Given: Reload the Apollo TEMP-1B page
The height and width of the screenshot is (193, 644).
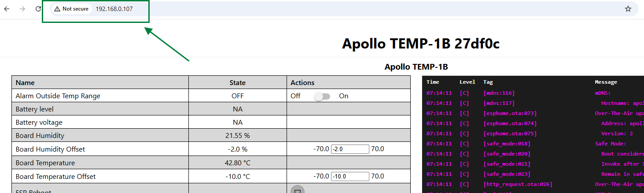Looking at the screenshot, I should tap(38, 9).
